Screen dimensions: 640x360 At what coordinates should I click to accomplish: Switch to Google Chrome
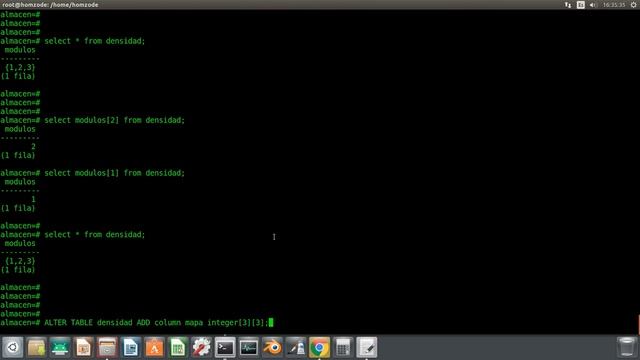(319, 347)
